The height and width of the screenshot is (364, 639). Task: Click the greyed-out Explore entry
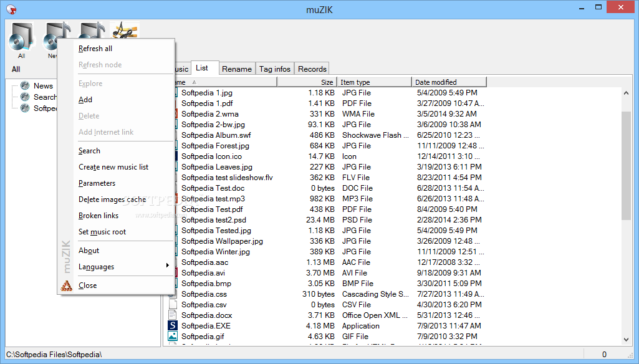point(90,84)
